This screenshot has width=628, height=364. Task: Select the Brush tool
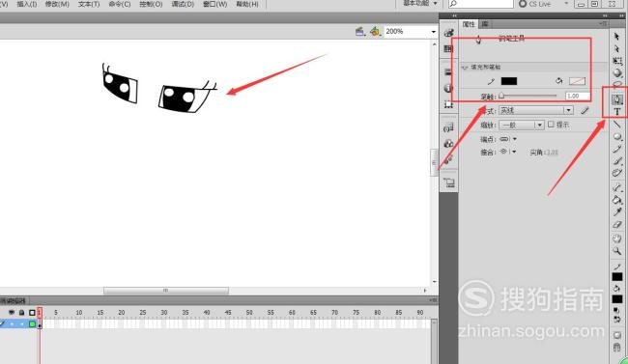617,161
